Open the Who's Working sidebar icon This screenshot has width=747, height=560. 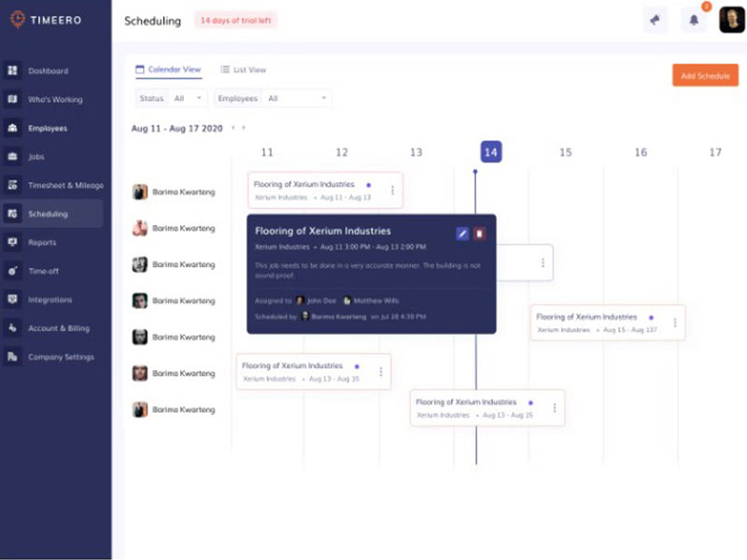[x=12, y=99]
